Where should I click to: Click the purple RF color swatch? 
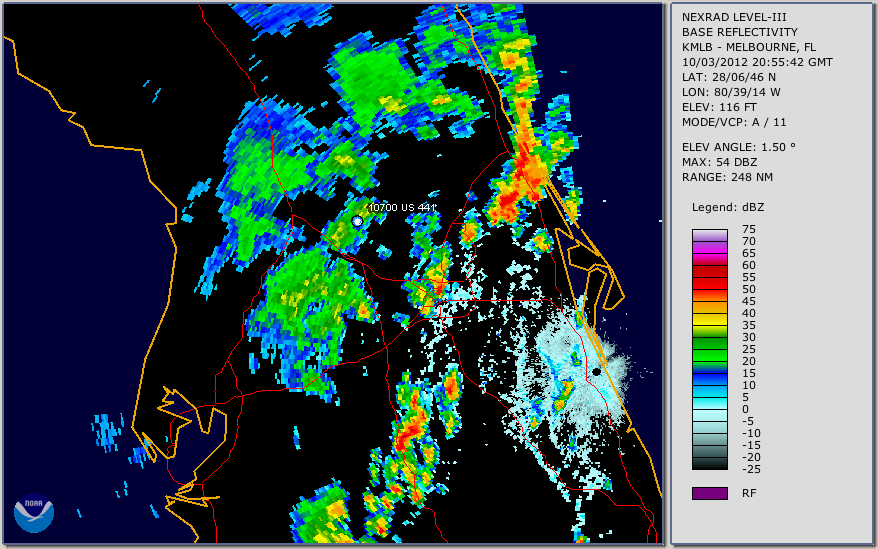tap(709, 493)
